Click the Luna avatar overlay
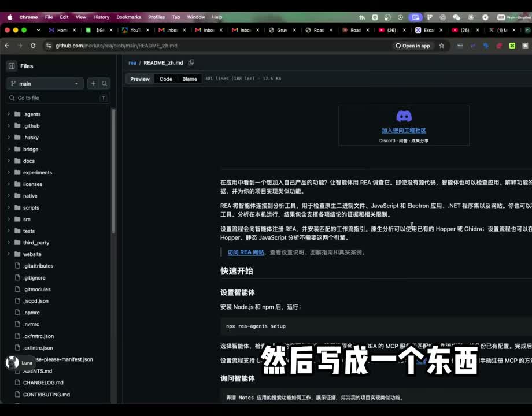 pyautogui.click(x=12, y=362)
